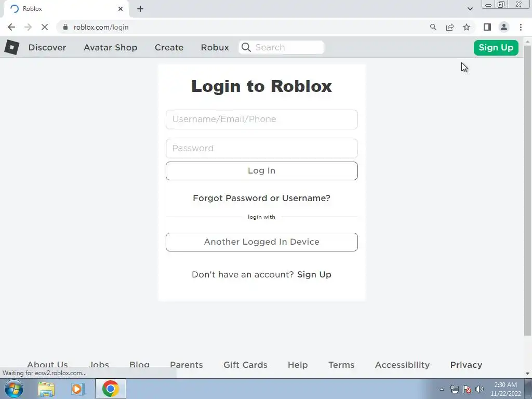
Task: Open the Action Center flag icon
Action: [x=467, y=389]
